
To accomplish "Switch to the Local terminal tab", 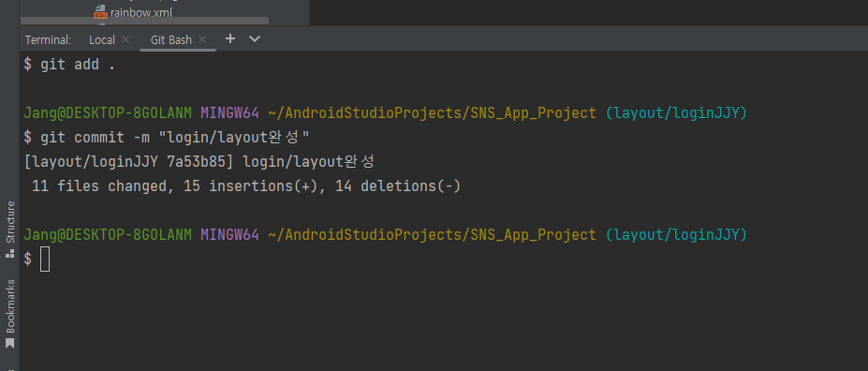I will [x=102, y=40].
